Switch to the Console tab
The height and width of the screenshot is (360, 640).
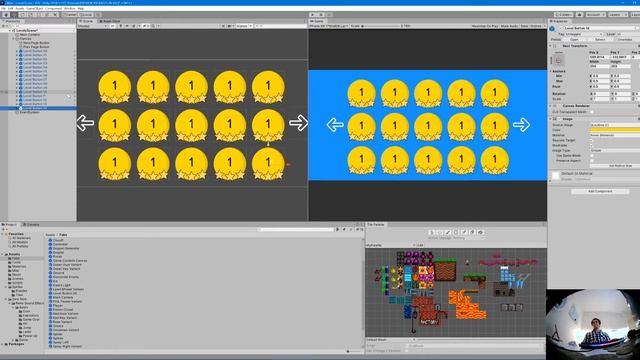coord(31,224)
